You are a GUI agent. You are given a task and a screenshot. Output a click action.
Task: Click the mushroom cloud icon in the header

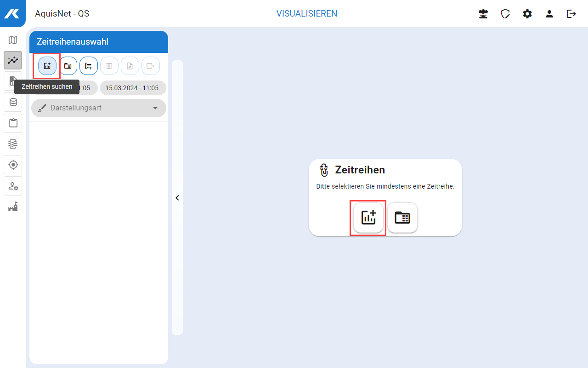click(483, 14)
